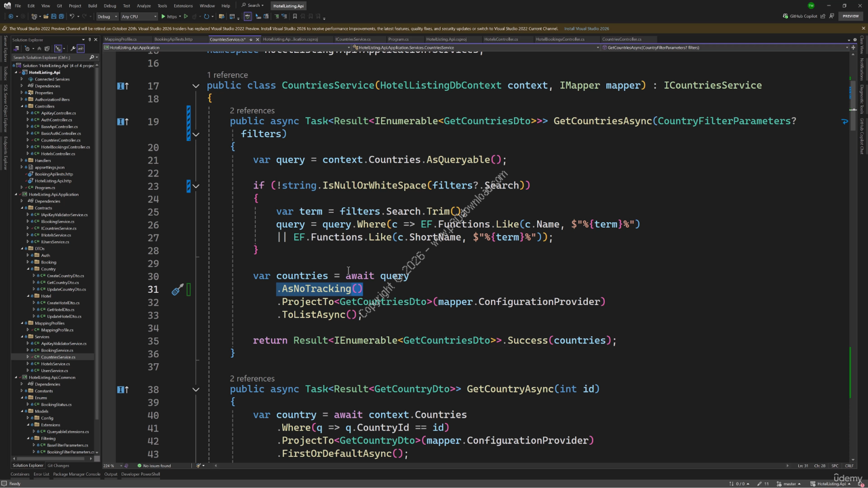Viewport: 868px width, 488px height.
Task: Switch to the HotelsController.cs tab
Action: click(x=501, y=39)
